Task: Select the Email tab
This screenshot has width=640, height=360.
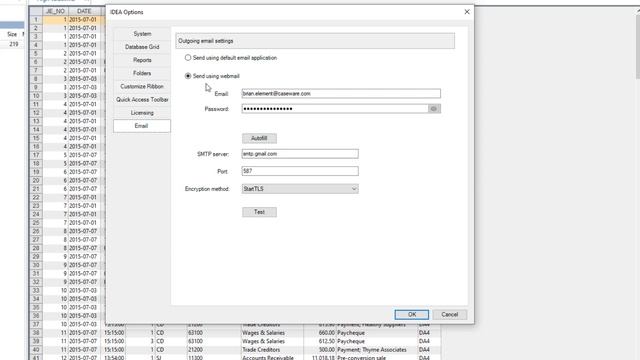Action: pyautogui.click(x=142, y=126)
